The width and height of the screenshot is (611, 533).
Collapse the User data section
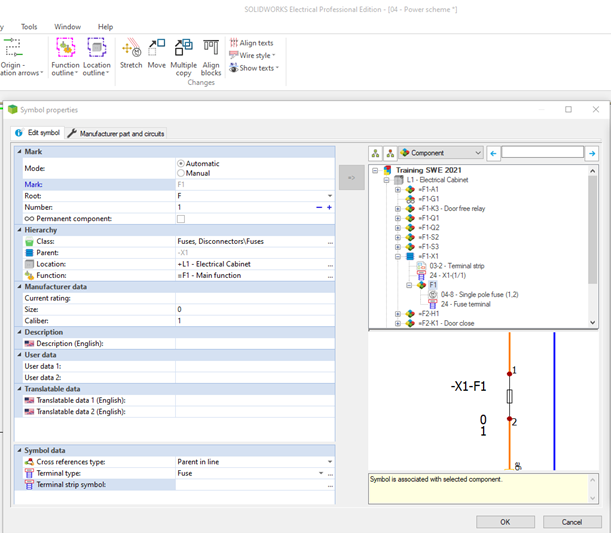(x=19, y=355)
